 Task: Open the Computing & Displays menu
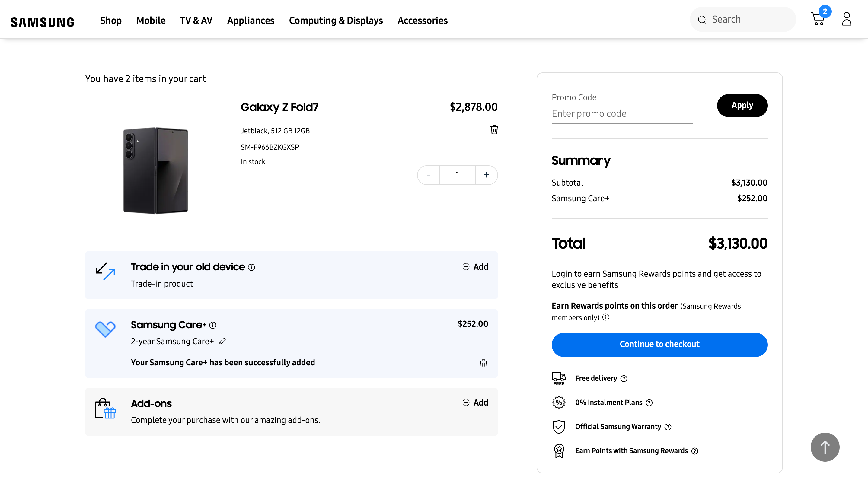pos(336,21)
